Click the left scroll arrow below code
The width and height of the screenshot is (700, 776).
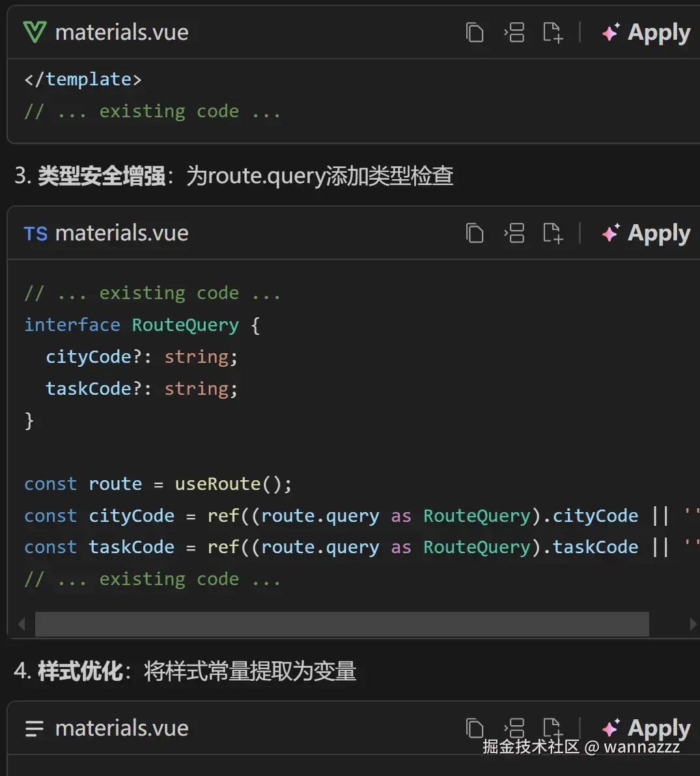pyautogui.click(x=21, y=624)
